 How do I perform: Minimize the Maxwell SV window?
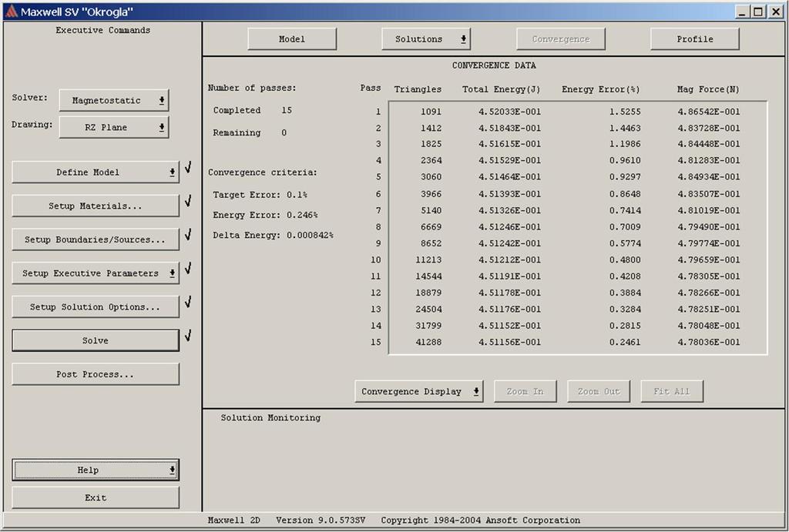(741, 11)
